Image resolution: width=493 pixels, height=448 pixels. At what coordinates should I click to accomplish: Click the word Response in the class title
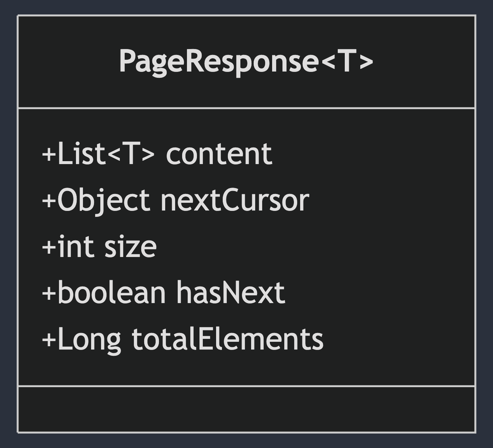(251, 61)
